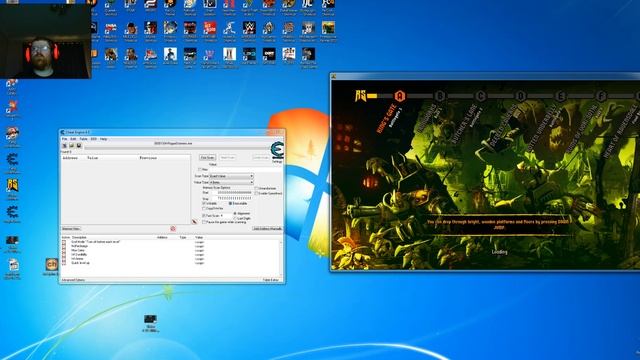Open the Edit menu in Cheat Engine
The height and width of the screenshot is (360, 640).
[73, 139]
